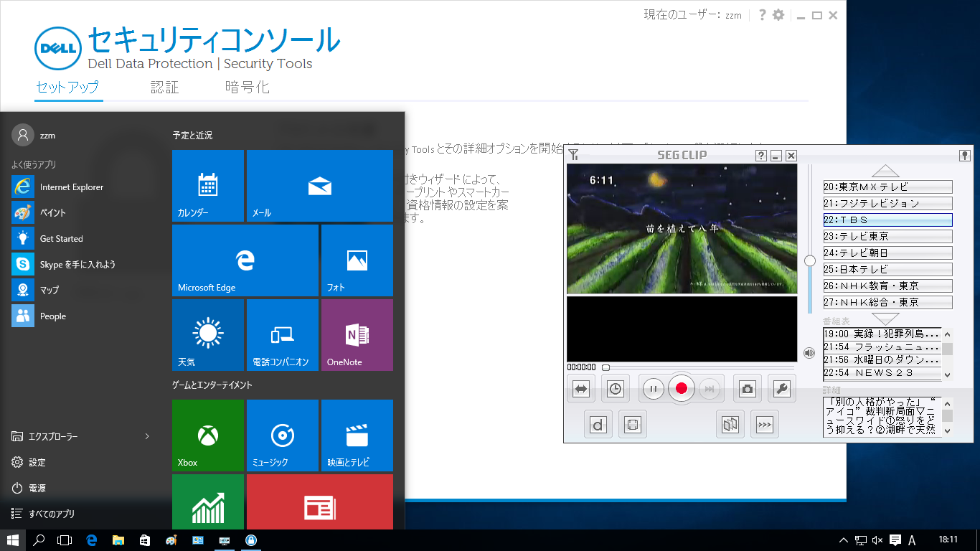The height and width of the screenshot is (551, 980).
Task: Click the double-arrow icon in SEG CLIP
Action: [581, 389]
